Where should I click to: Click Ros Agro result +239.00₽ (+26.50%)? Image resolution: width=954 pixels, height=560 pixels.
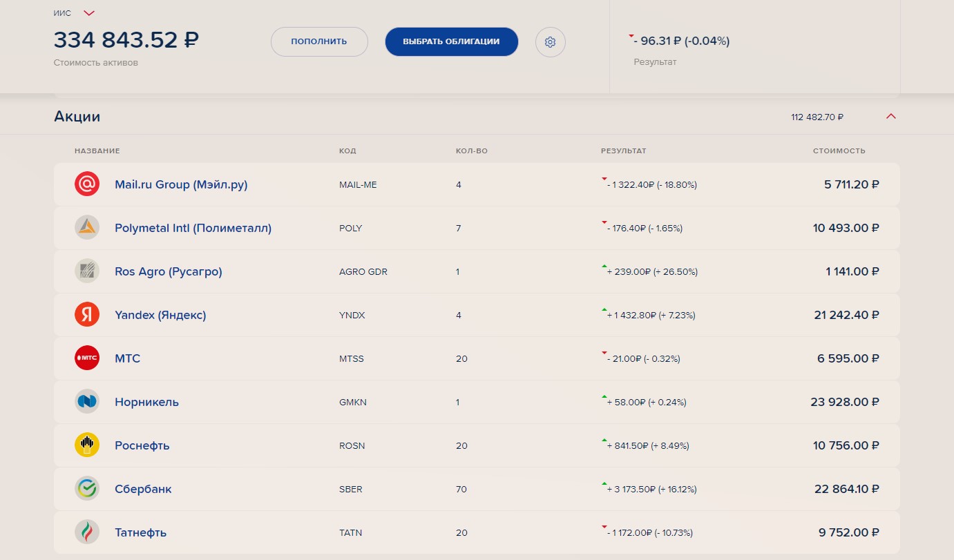[652, 272]
